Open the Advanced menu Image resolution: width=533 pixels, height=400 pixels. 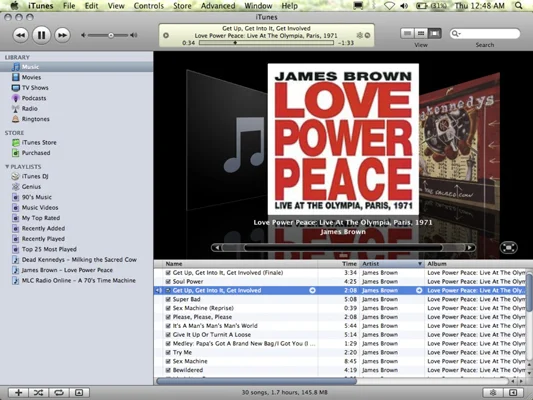coord(218,6)
